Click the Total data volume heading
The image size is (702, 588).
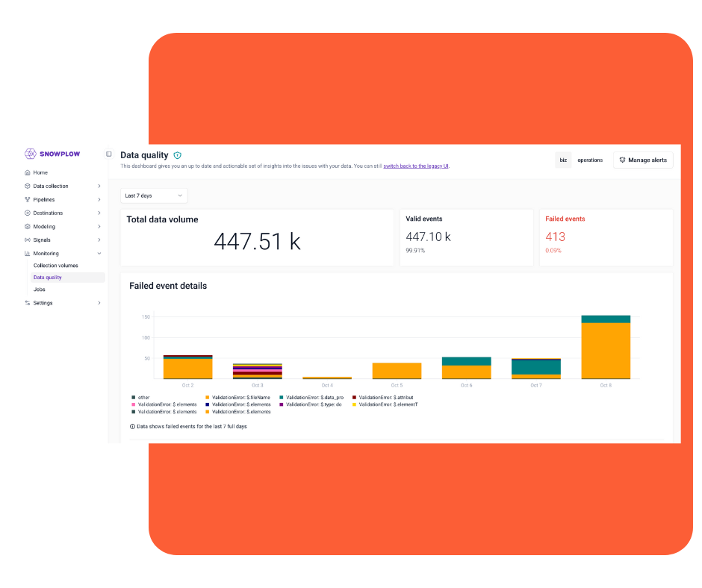162,219
